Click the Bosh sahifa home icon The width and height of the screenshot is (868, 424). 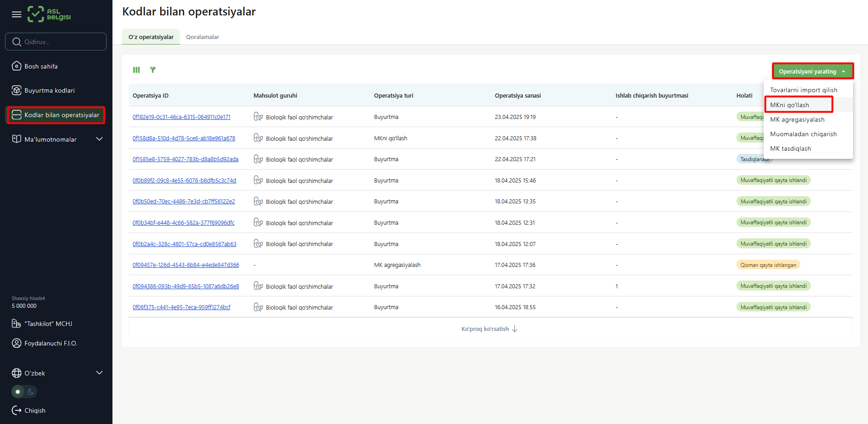pyautogui.click(x=17, y=66)
